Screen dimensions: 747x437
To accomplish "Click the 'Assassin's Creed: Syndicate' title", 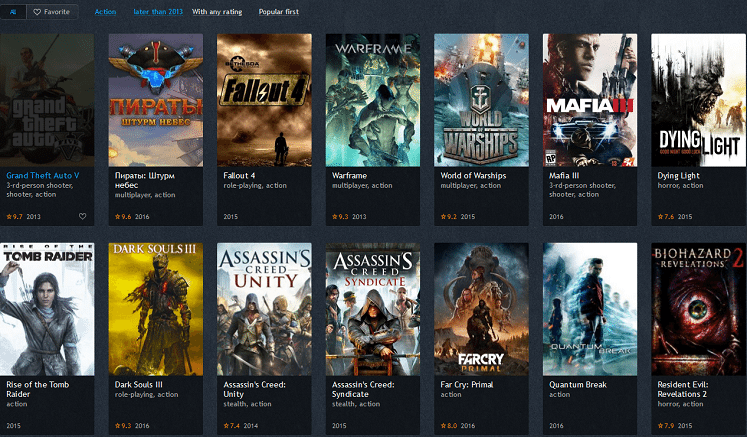I will 363,389.
